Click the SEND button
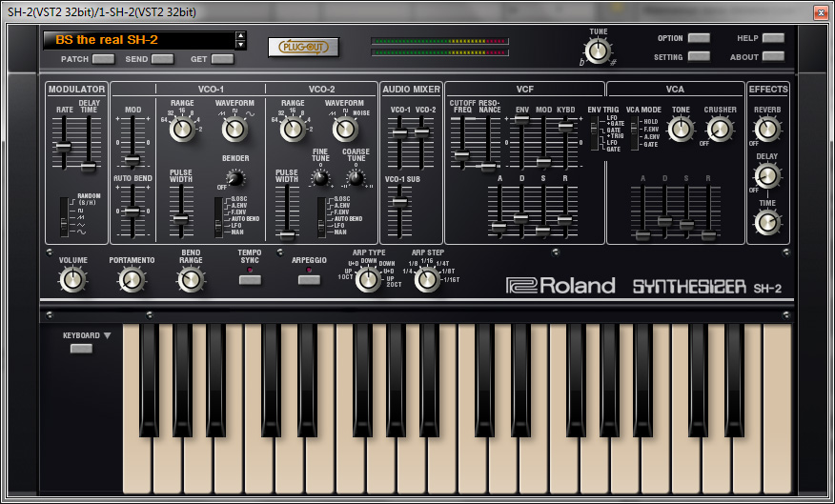The width and height of the screenshot is (835, 504). point(162,59)
